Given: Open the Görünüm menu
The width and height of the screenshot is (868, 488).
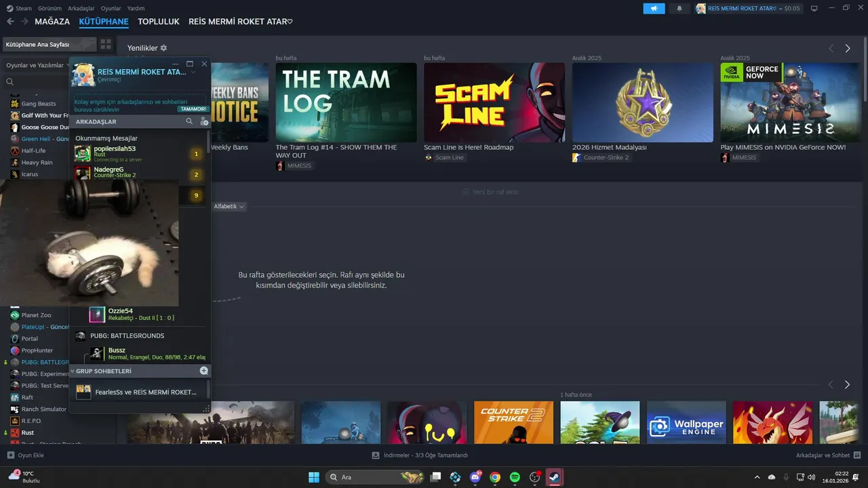Looking at the screenshot, I should 50,8.
